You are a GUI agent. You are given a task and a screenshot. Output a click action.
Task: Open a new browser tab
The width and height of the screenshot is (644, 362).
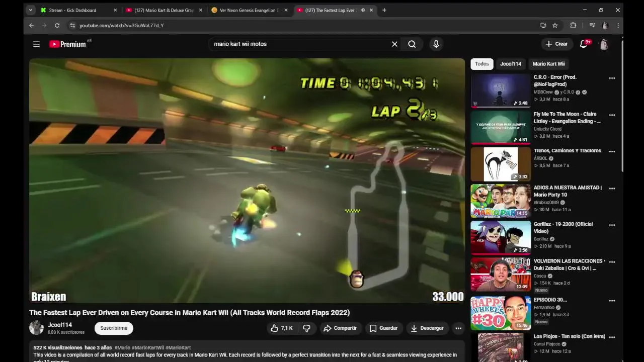pyautogui.click(x=384, y=10)
